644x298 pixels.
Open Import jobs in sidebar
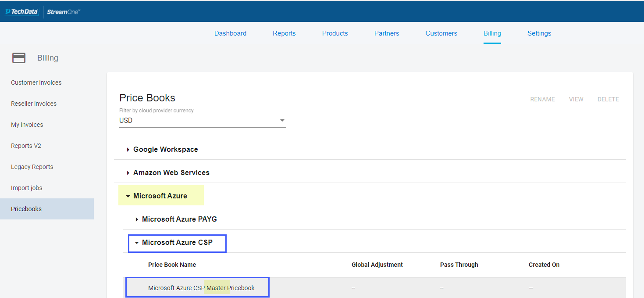coord(27,188)
